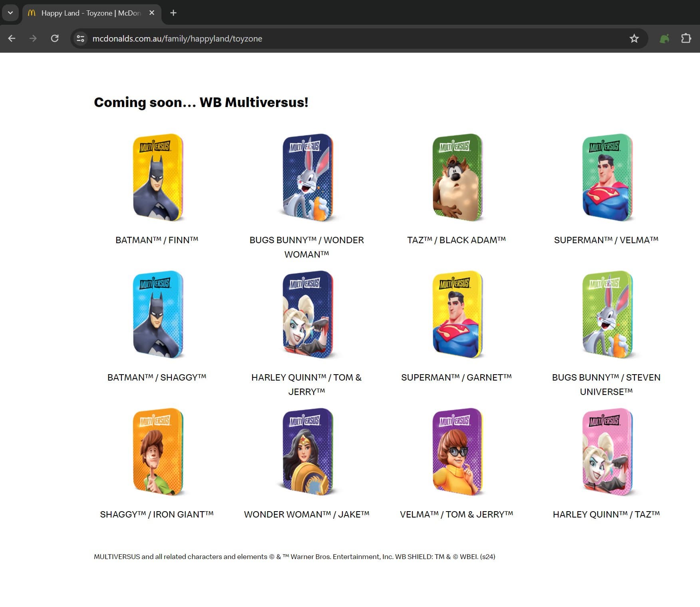
Task: Select the Bugs Bunny / Steven Universe toy image
Action: point(607,315)
